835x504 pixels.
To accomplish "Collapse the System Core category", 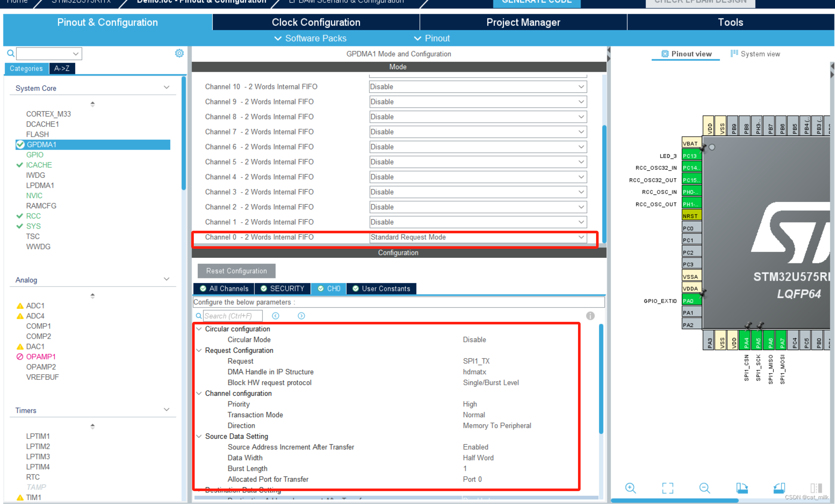I will click(x=166, y=88).
